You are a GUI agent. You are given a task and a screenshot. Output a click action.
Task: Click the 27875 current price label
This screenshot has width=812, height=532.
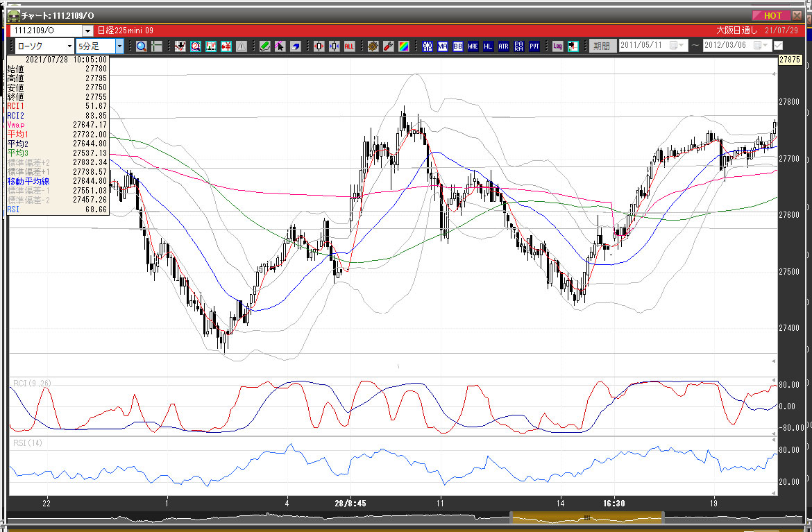790,60
